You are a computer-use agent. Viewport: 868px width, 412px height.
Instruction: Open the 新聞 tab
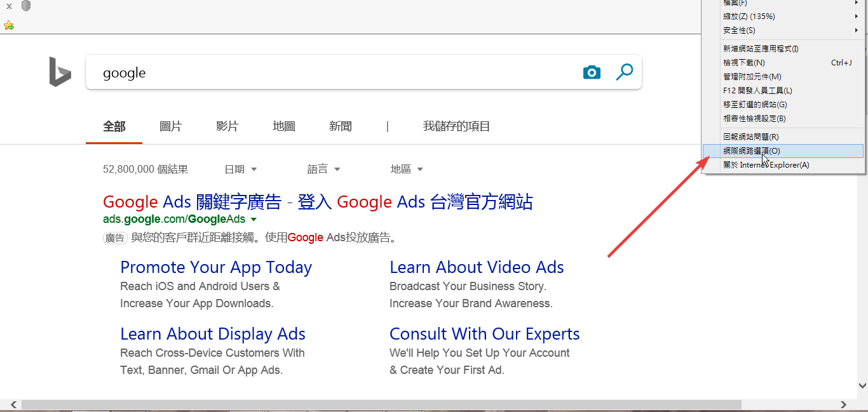coord(341,126)
